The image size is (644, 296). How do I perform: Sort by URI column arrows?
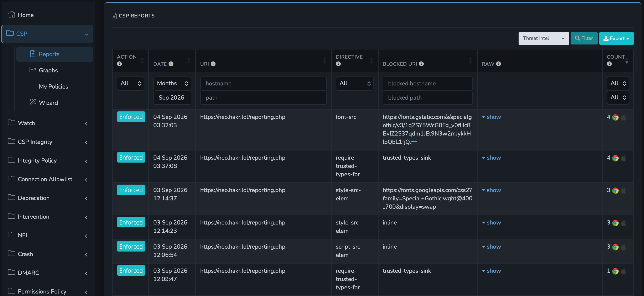click(324, 60)
